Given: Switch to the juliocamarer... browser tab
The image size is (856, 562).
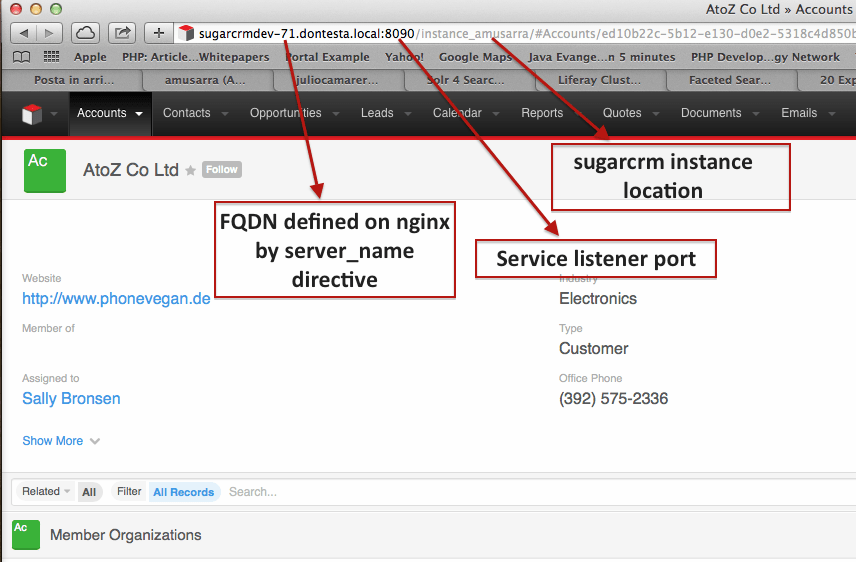Looking at the screenshot, I should point(337,80).
